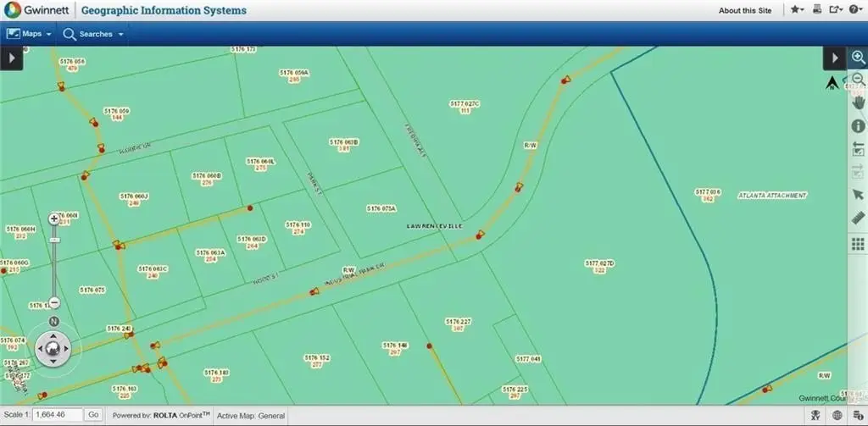Select the Zoom Out magnifier tool
This screenshot has height=426, width=868.
pos(858,80)
